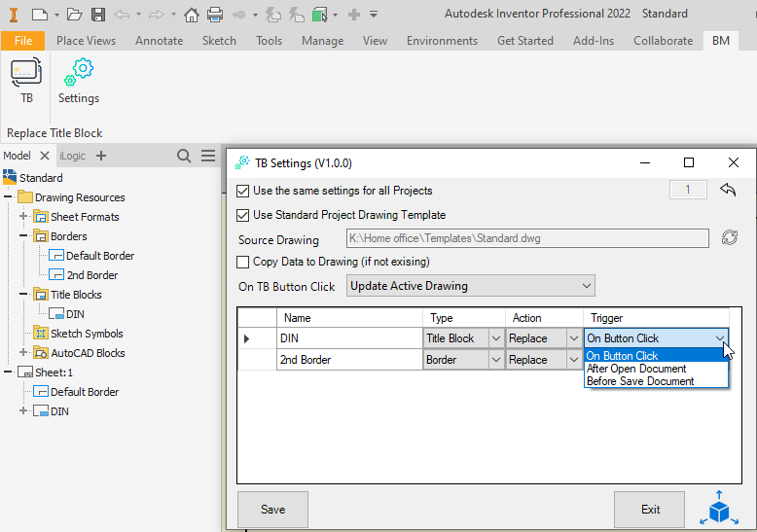
Task: Enable Copy Data to Drawing checkbox
Action: (x=242, y=263)
